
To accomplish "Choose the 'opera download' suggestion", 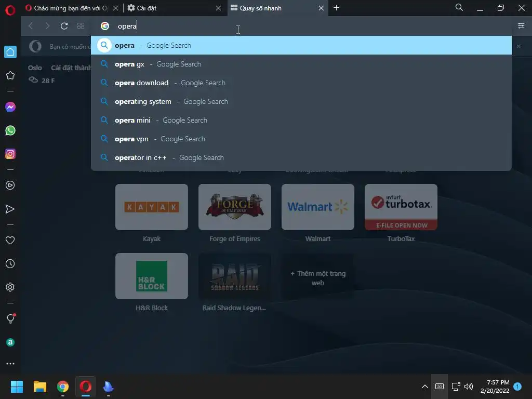I will point(301,83).
